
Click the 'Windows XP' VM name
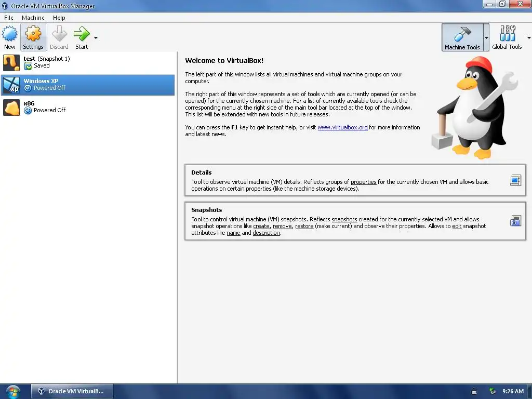(x=41, y=81)
